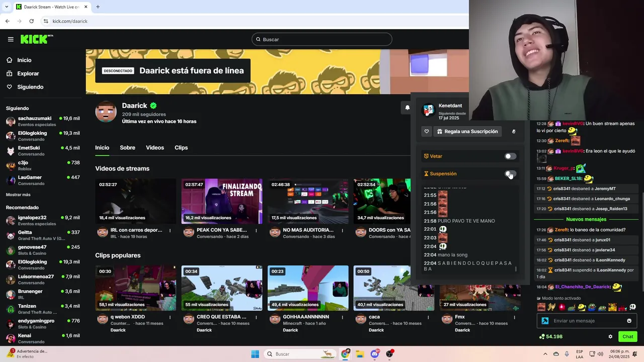The width and height of the screenshot is (644, 362).
Task: Click the mute microphone icon in user card
Action: point(514,132)
